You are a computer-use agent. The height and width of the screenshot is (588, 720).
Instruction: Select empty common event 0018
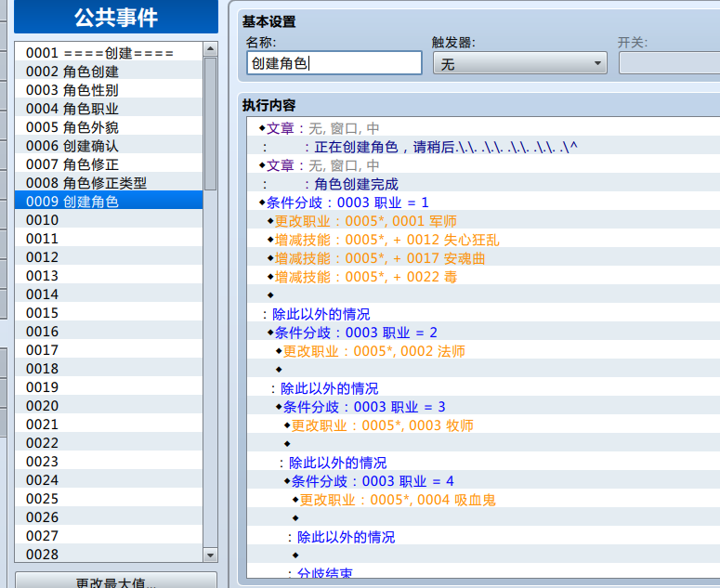(109, 368)
